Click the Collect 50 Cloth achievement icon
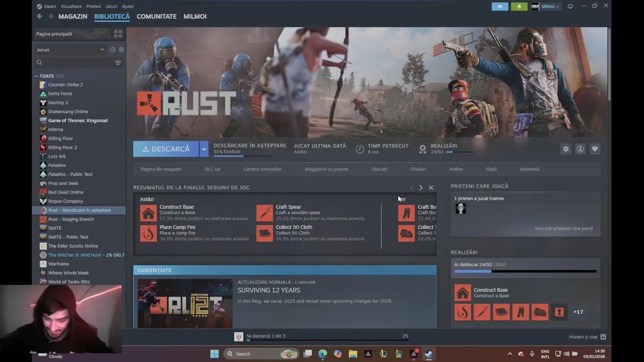Image resolution: width=644 pixels, height=362 pixels. pos(265,233)
